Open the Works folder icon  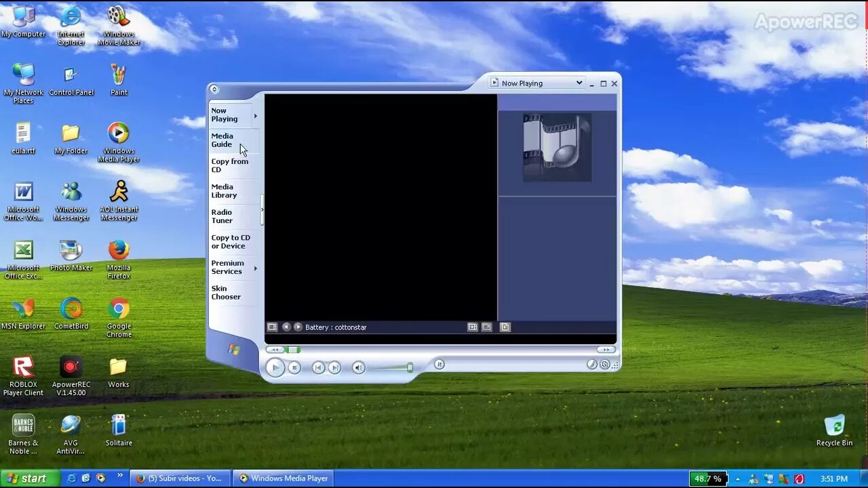[119, 372]
